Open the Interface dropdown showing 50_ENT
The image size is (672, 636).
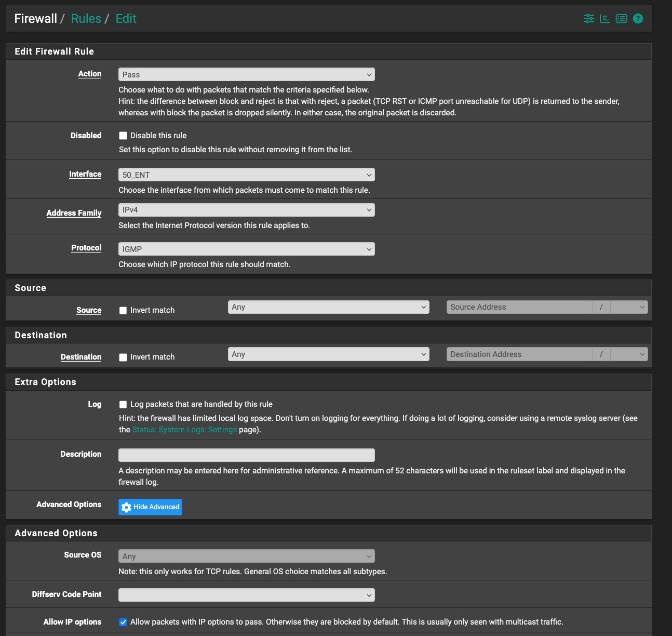click(246, 174)
